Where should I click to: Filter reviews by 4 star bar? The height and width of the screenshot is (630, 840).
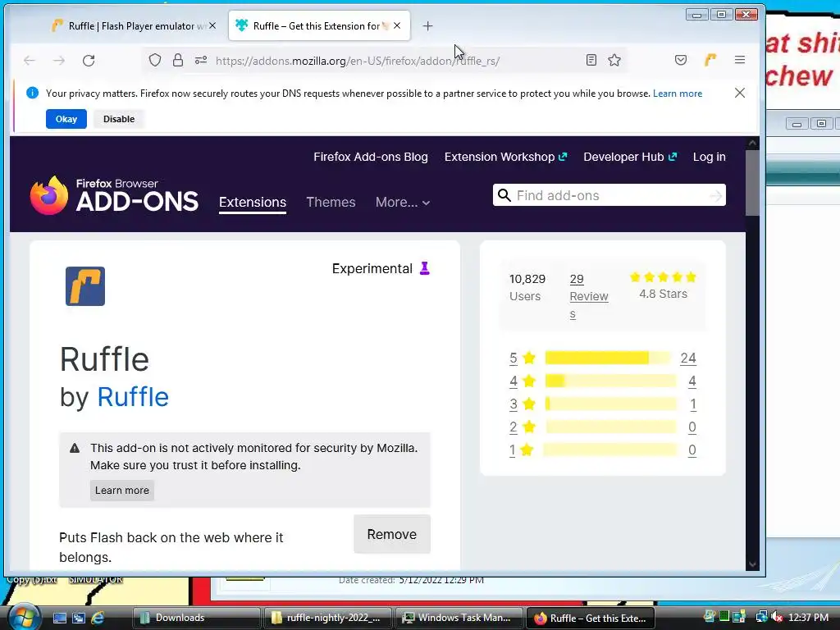(x=611, y=381)
